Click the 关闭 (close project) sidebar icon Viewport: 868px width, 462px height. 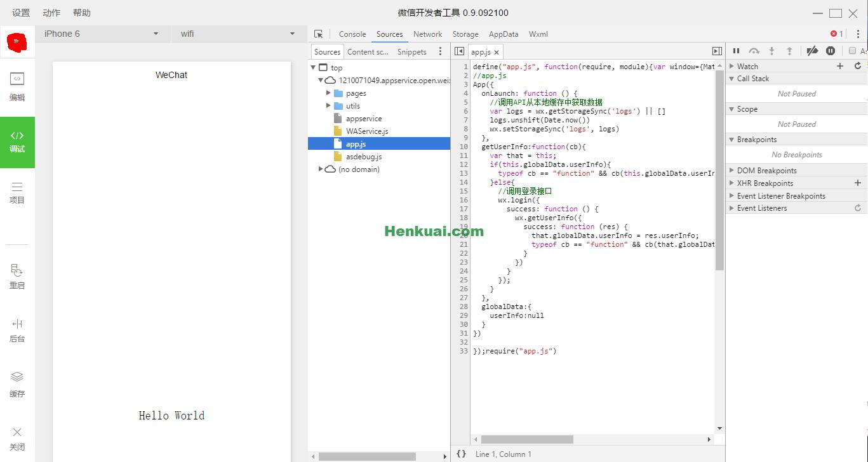click(x=17, y=439)
